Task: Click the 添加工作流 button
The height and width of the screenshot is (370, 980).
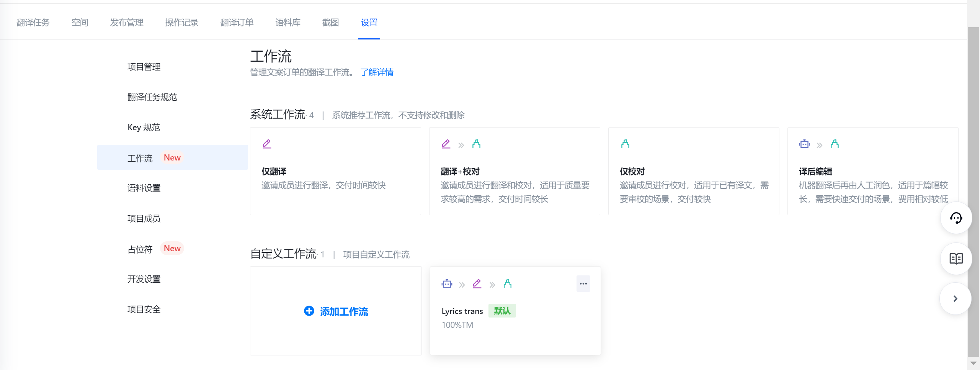Action: pyautogui.click(x=344, y=311)
